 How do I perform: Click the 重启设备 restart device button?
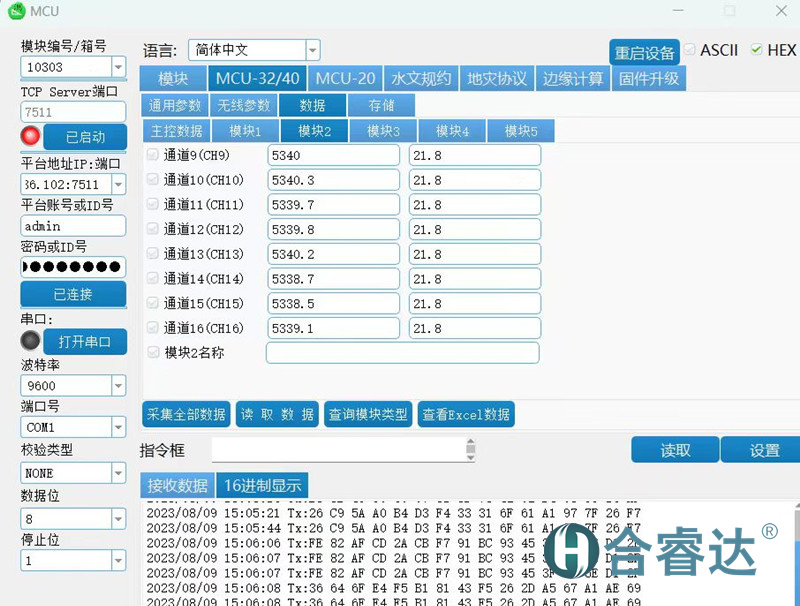point(643,52)
